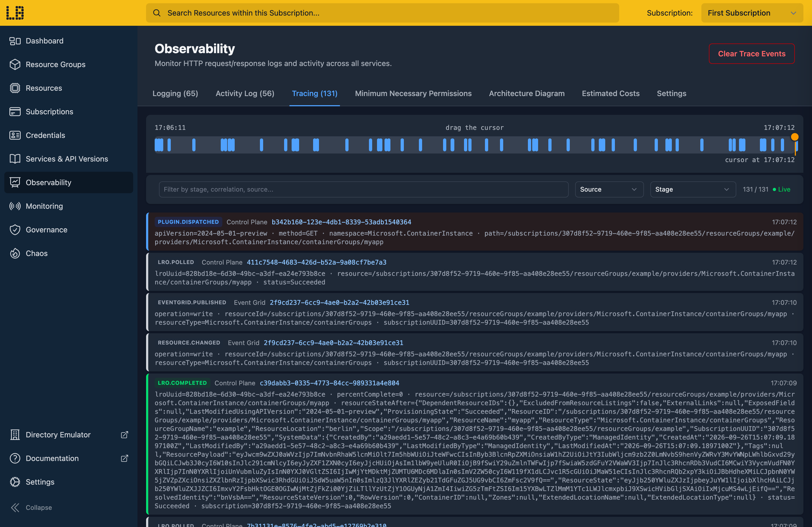Viewport: 812px width, 527px height.
Task: Click Services & API Versions book icon
Action: [15, 159]
